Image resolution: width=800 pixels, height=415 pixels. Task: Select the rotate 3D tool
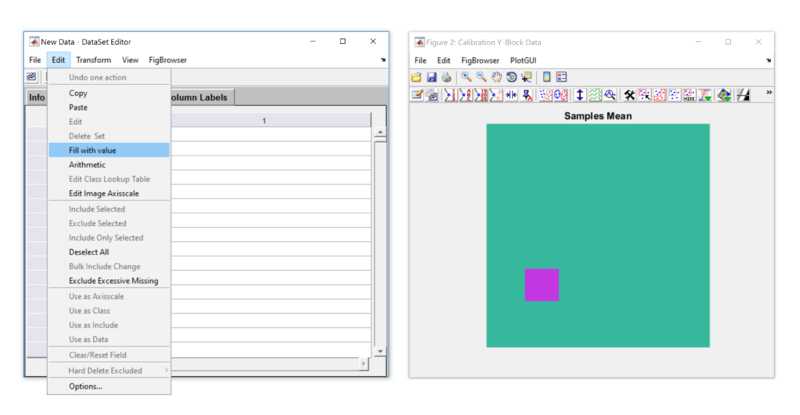511,77
